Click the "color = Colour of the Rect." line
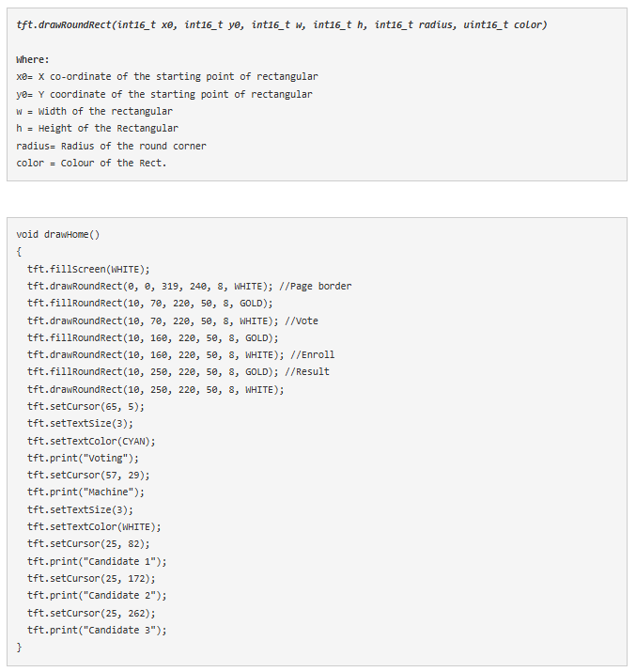The image size is (636, 672). [91, 163]
